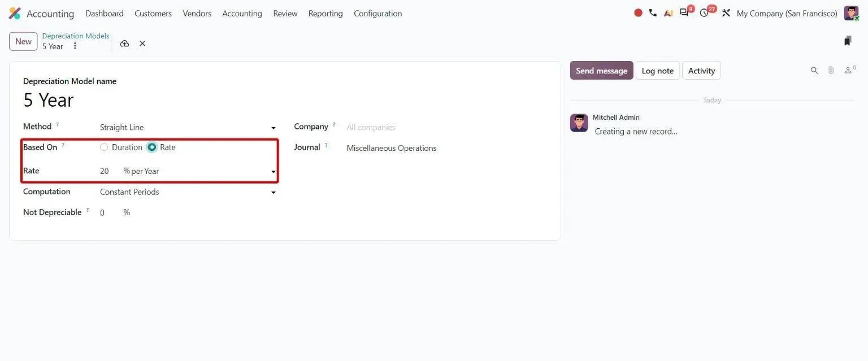
Task: Expand the Computation Constant Periods dropdown
Action: [x=188, y=192]
